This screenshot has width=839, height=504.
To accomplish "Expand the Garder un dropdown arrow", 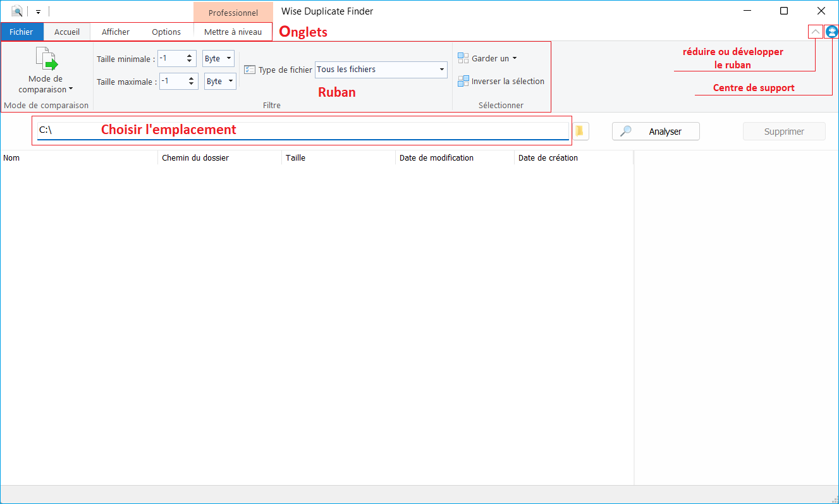I will tap(515, 58).
